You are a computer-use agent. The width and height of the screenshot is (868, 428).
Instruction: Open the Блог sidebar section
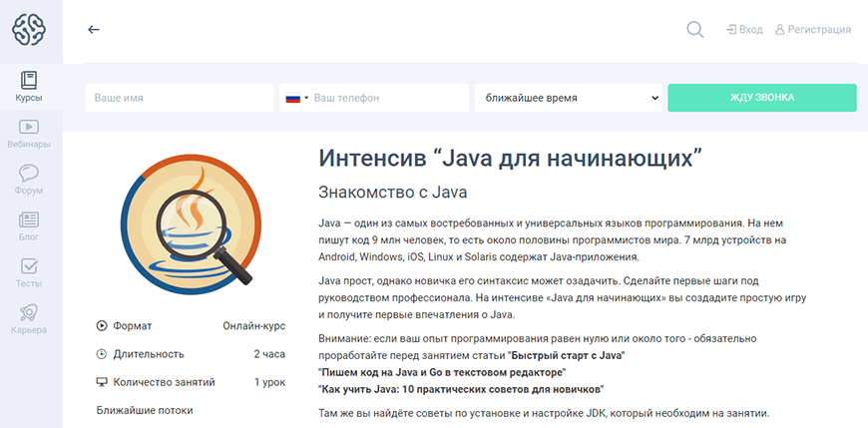29,226
